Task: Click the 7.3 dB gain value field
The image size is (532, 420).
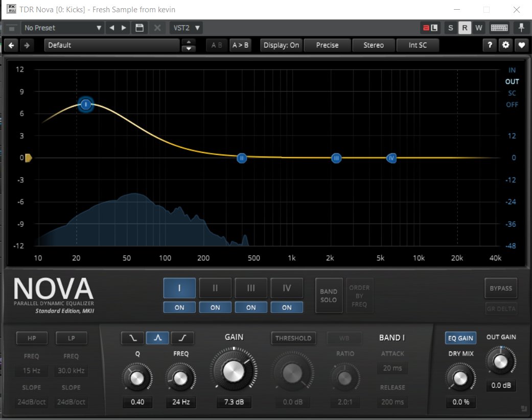Action: click(234, 402)
